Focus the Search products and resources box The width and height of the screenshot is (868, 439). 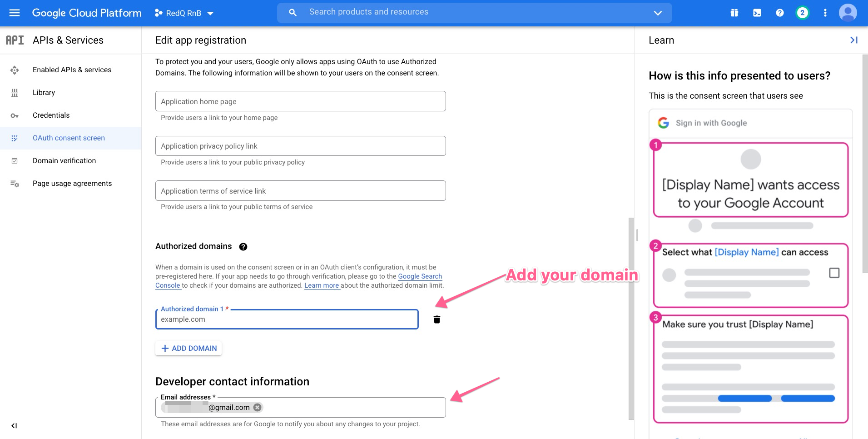tap(475, 12)
